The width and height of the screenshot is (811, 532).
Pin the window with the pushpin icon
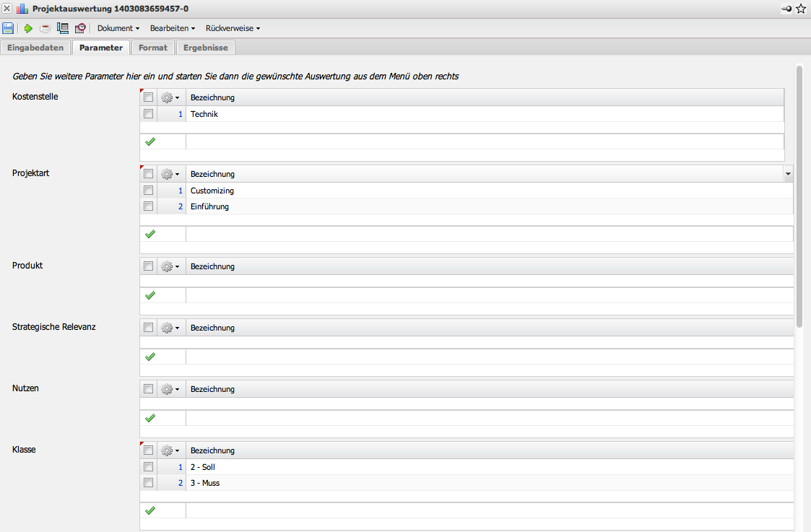click(x=786, y=9)
